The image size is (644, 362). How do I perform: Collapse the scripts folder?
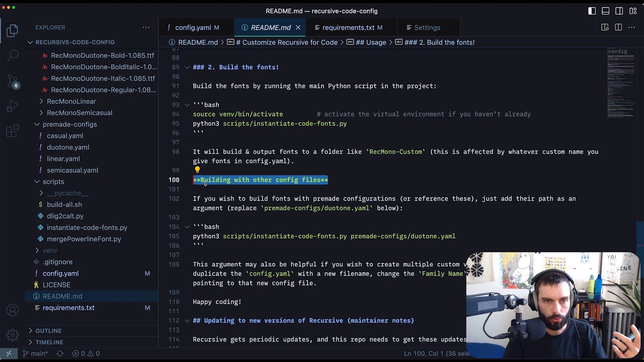point(53,182)
